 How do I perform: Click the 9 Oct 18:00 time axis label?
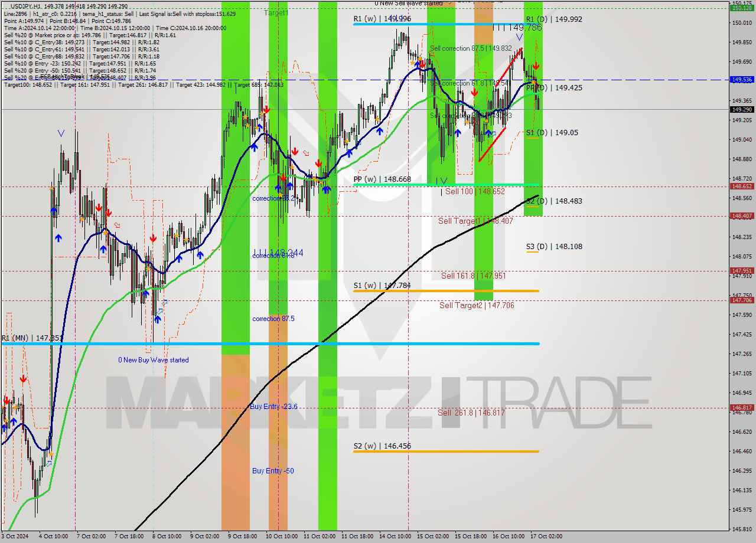pyautogui.click(x=242, y=537)
